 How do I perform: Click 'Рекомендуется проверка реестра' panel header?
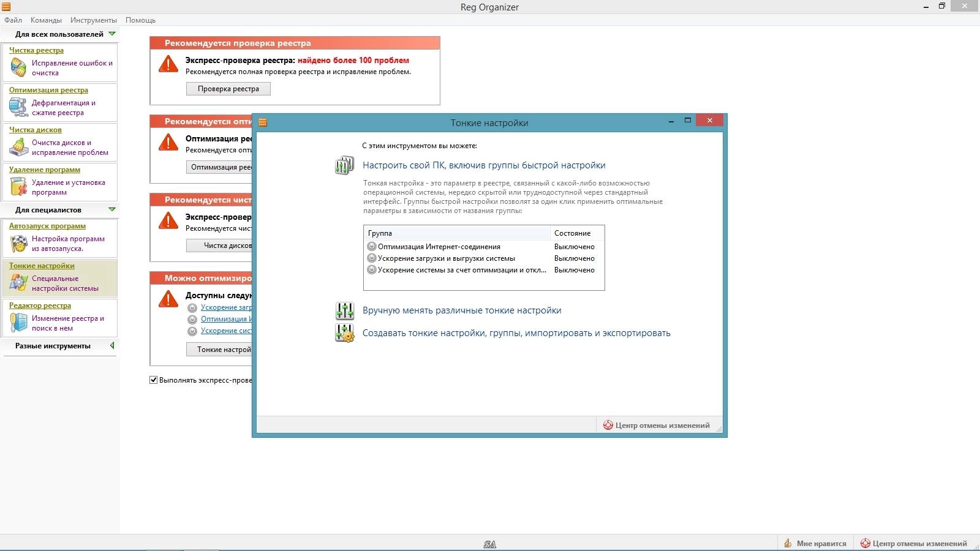point(295,43)
